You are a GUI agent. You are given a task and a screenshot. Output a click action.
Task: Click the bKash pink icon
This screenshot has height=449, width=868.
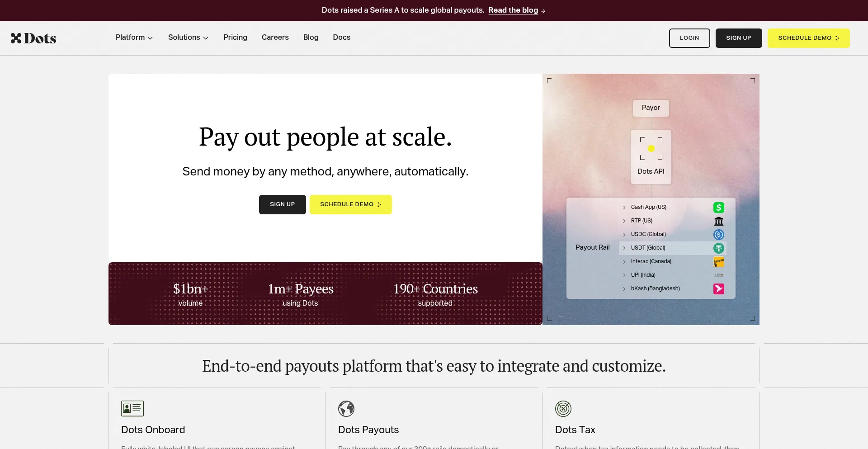coord(719,289)
